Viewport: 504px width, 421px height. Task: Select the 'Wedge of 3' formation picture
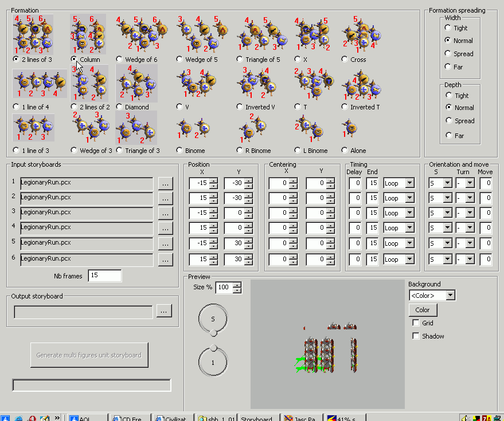pos(91,128)
